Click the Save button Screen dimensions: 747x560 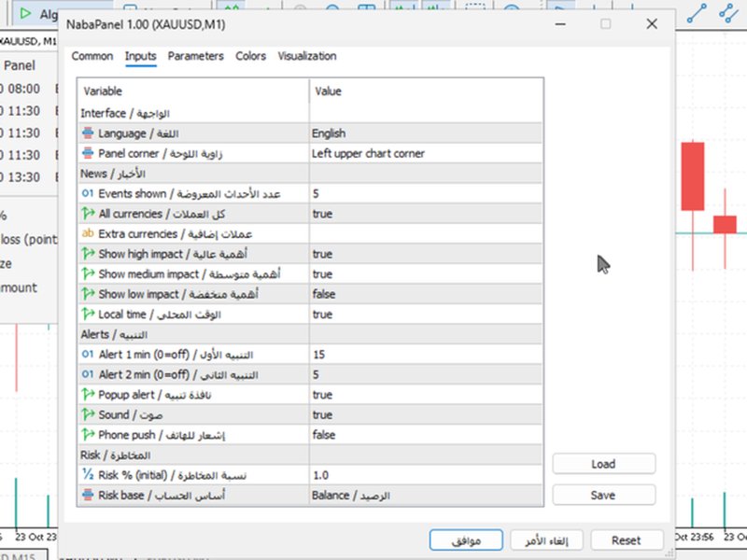pyautogui.click(x=603, y=496)
